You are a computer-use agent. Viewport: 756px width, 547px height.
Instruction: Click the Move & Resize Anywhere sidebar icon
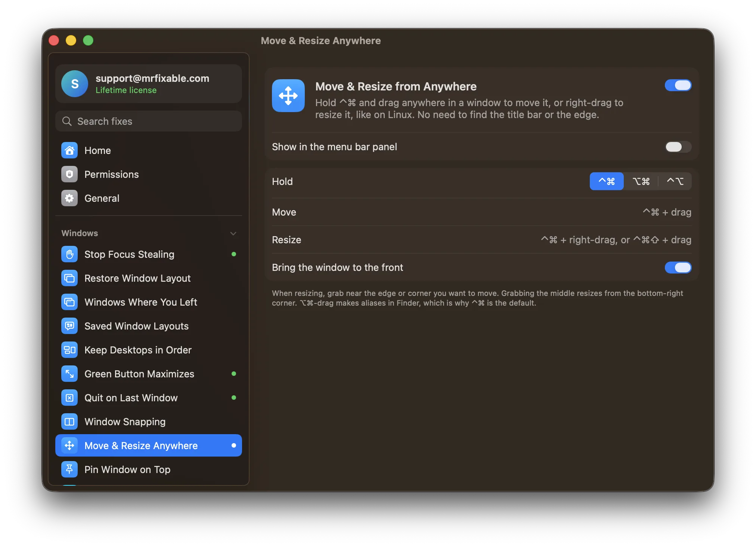(x=69, y=446)
